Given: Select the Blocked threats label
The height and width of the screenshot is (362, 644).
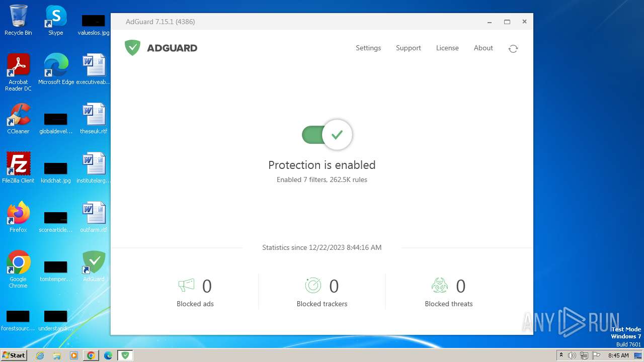Looking at the screenshot, I should point(449,304).
